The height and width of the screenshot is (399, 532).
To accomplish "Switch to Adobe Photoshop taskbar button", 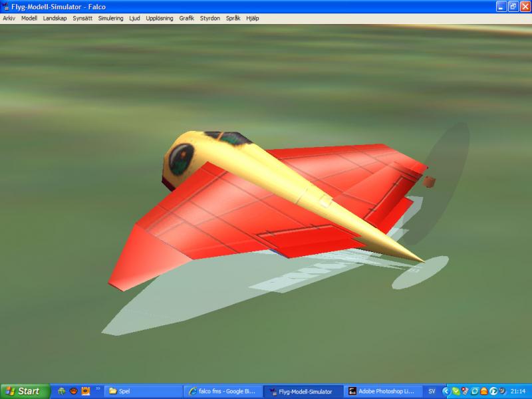I will tap(384, 392).
